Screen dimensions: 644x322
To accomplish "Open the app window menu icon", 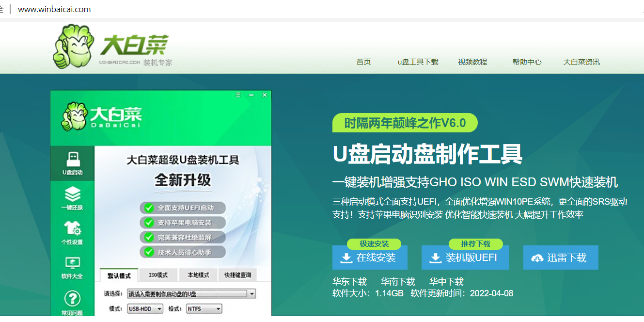I will point(238,95).
